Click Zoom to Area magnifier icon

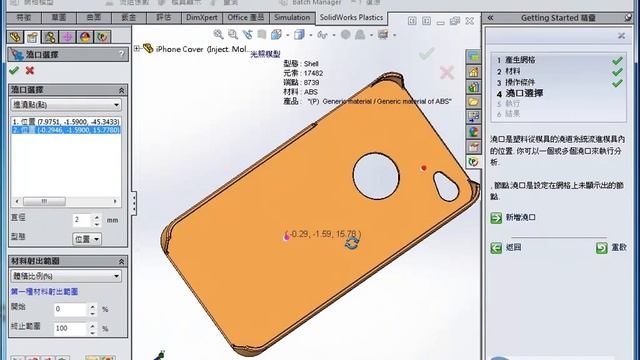233,35
